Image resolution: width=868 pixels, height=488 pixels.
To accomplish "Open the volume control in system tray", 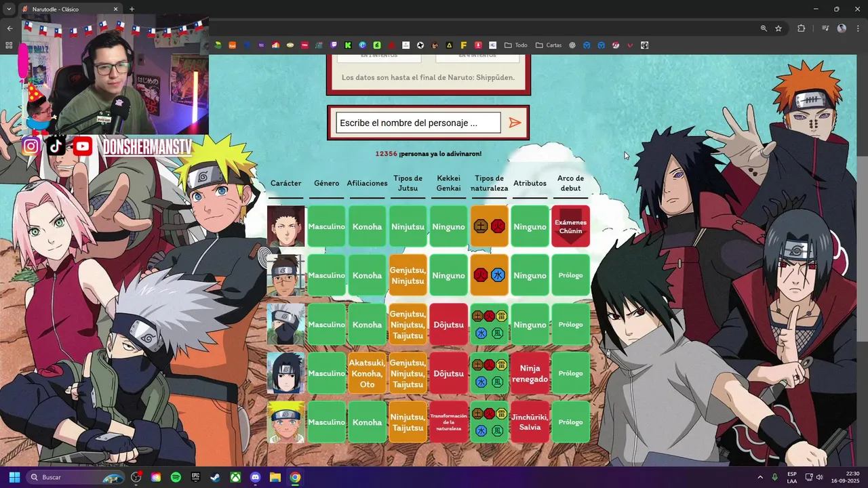I will pyautogui.click(x=819, y=477).
